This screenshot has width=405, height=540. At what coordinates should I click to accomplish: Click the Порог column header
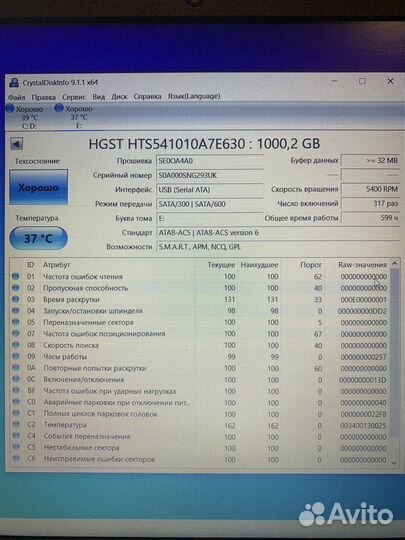311,265
